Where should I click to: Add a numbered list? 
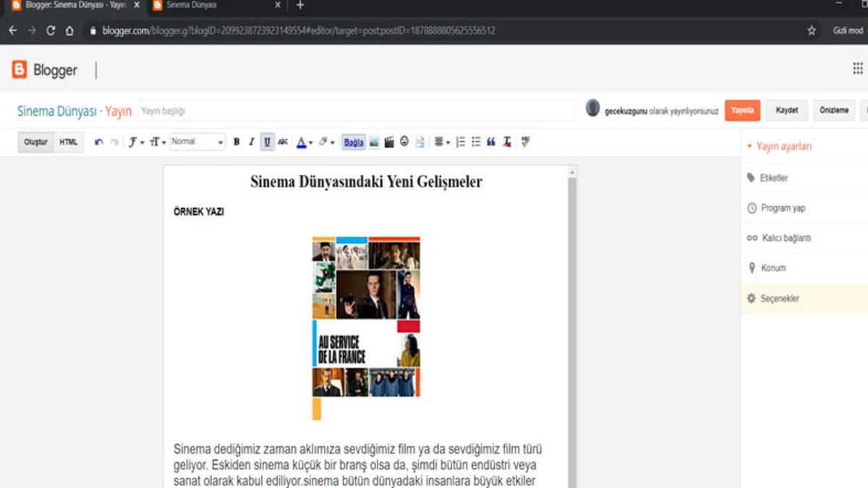(460, 142)
